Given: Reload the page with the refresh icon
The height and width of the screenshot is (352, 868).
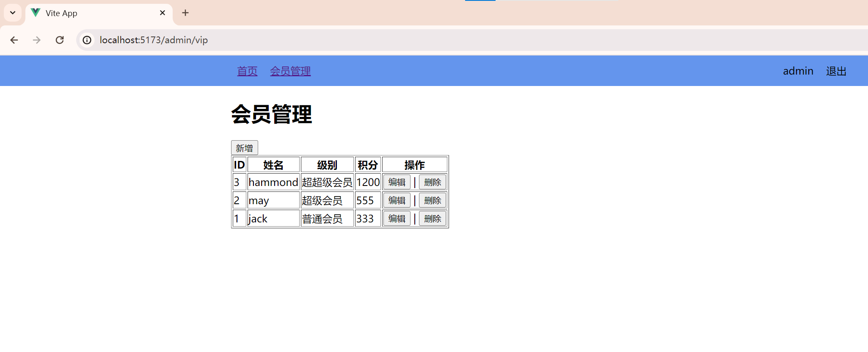Looking at the screenshot, I should (x=60, y=40).
